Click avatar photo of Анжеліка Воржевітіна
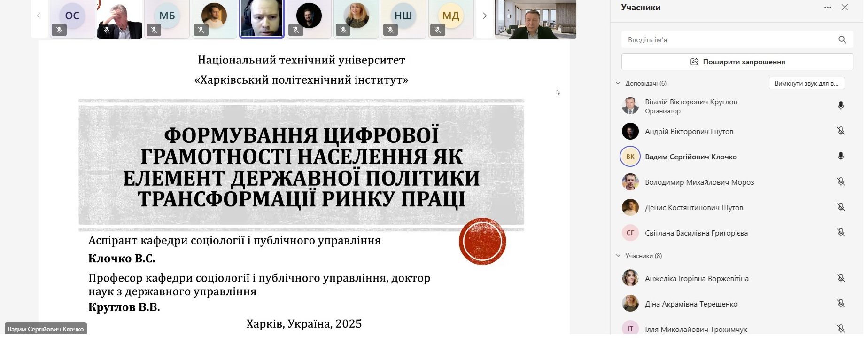The image size is (868, 338). tap(630, 278)
